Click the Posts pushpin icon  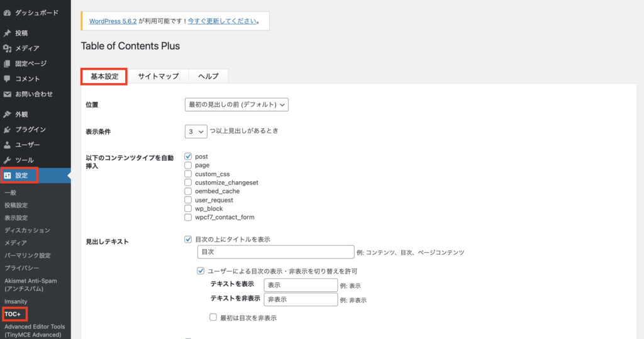click(x=7, y=33)
